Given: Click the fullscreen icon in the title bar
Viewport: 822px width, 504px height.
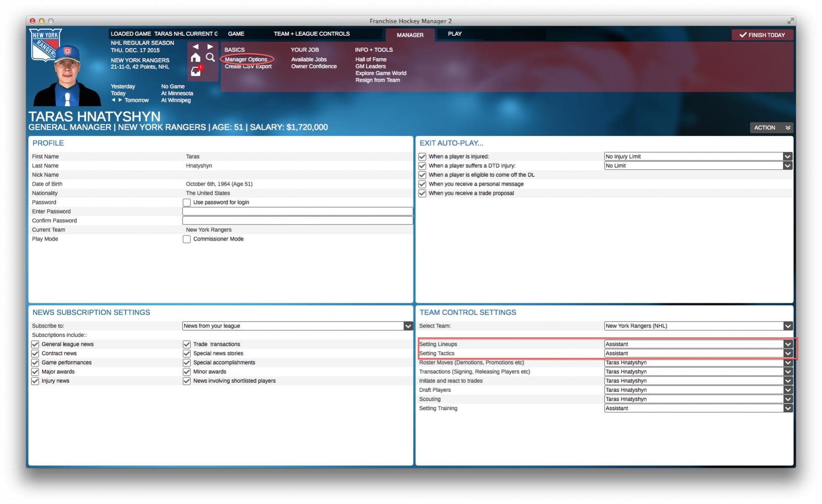Looking at the screenshot, I should point(790,21).
